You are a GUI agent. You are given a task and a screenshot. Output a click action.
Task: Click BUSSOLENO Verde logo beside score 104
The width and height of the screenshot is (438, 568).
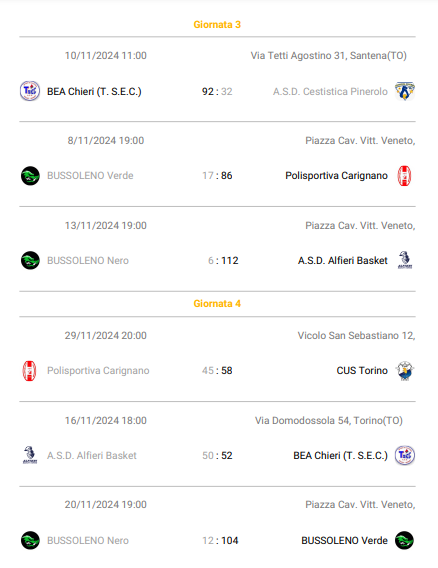coord(404,540)
